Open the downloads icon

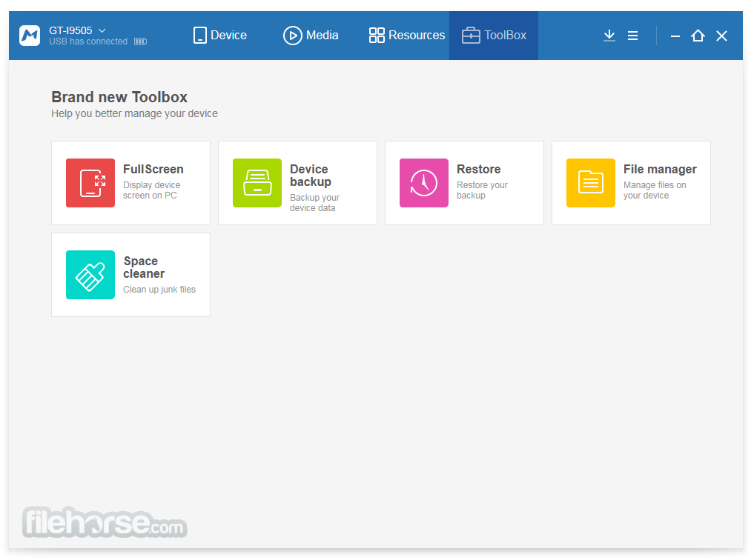click(609, 36)
